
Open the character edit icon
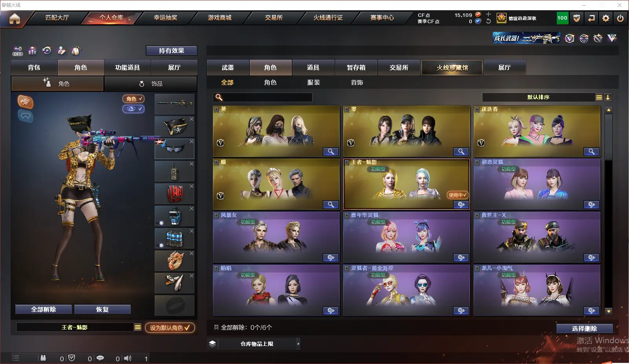point(62,51)
